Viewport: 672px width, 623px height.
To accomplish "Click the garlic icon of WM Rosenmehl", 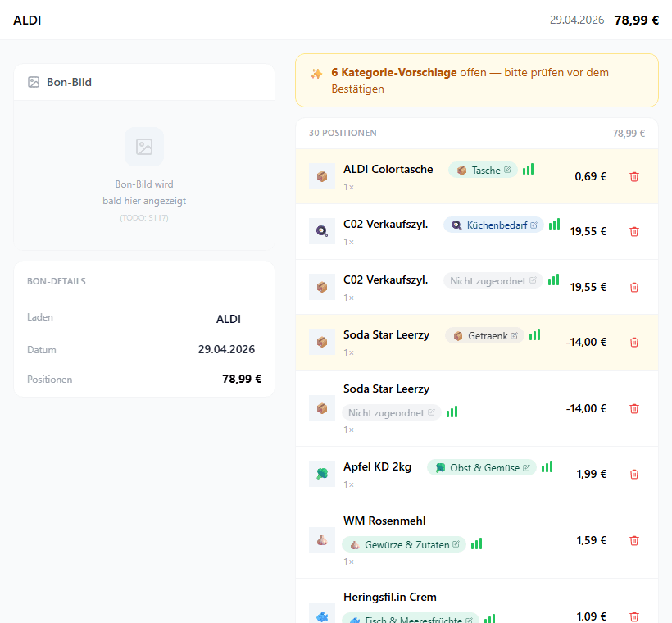I will pos(322,540).
